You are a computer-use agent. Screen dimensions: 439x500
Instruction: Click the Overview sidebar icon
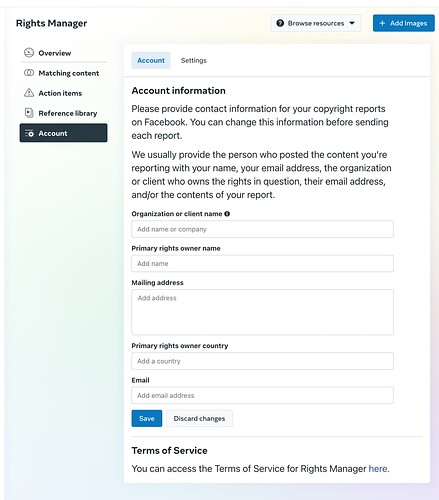click(x=29, y=53)
